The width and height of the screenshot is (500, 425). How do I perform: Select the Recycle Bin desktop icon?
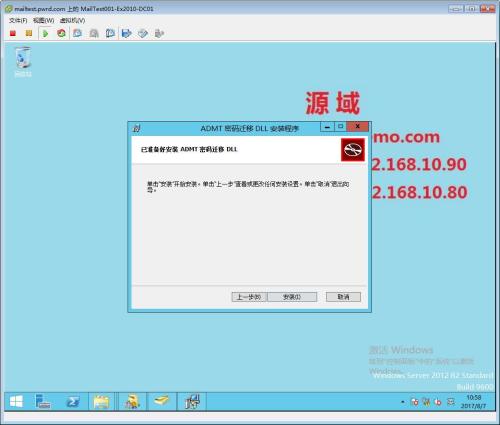pos(23,62)
